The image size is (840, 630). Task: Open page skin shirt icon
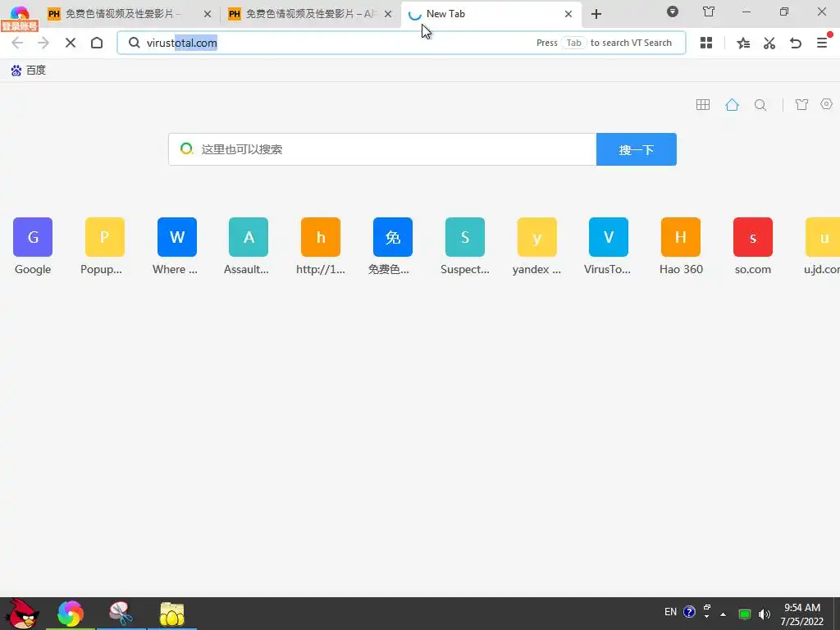[801, 104]
